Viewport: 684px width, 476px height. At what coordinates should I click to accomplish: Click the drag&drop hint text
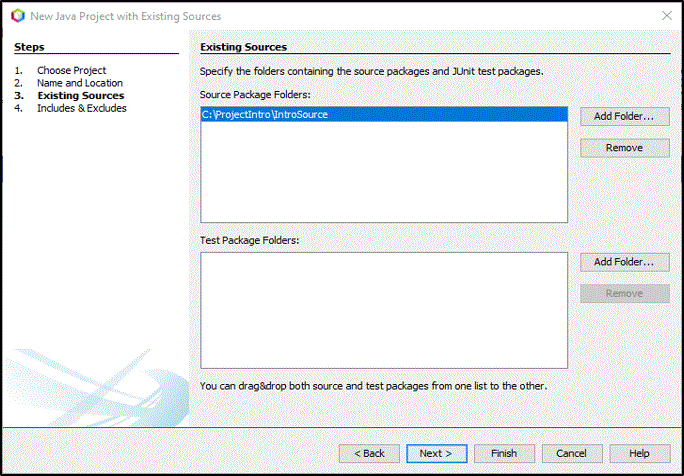[x=373, y=385]
